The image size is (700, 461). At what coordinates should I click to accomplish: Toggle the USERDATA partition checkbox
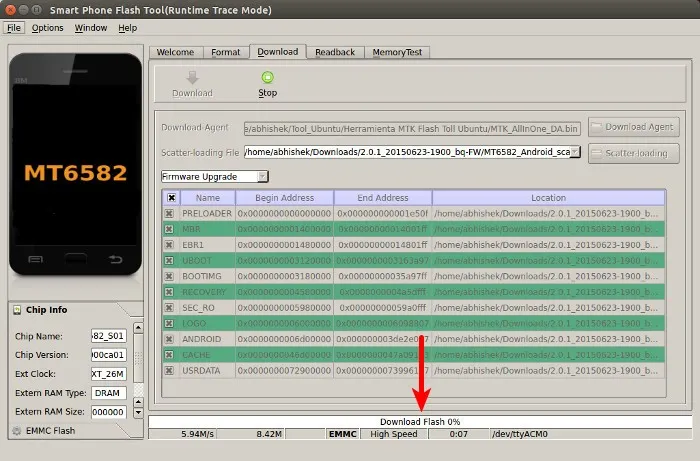point(170,371)
